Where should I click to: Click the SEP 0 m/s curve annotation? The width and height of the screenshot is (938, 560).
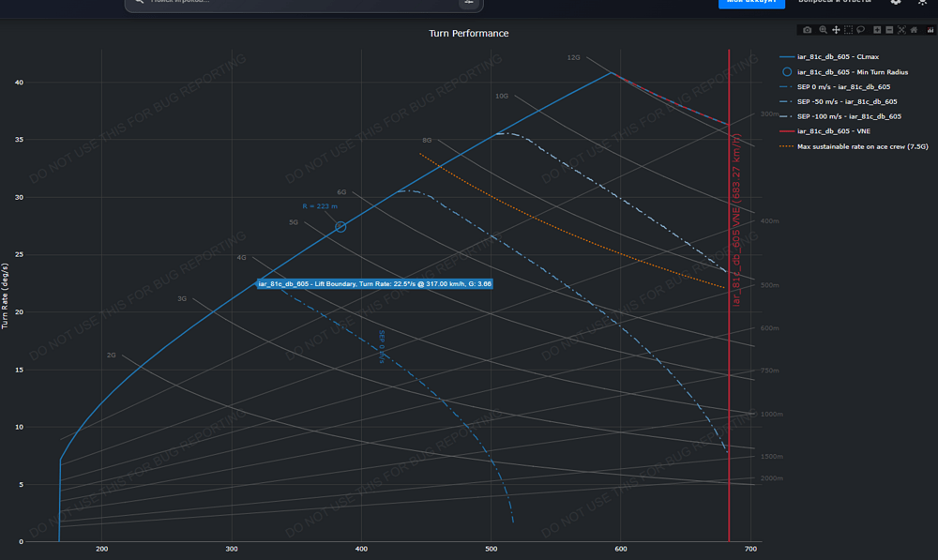coord(382,346)
